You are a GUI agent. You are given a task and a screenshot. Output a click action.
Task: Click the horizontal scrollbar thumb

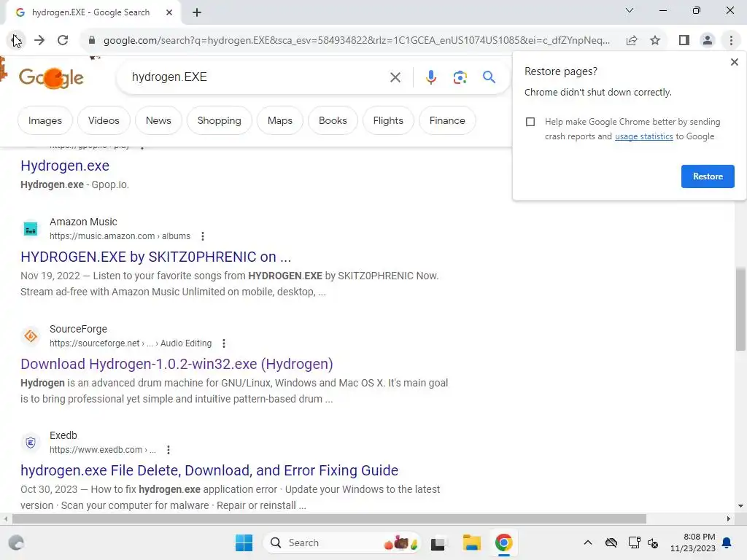(329, 518)
